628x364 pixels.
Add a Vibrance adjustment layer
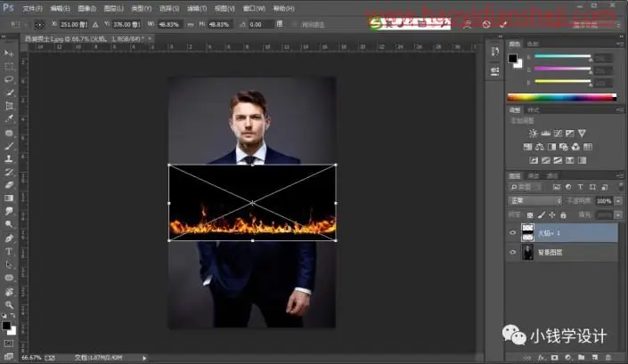(582, 133)
